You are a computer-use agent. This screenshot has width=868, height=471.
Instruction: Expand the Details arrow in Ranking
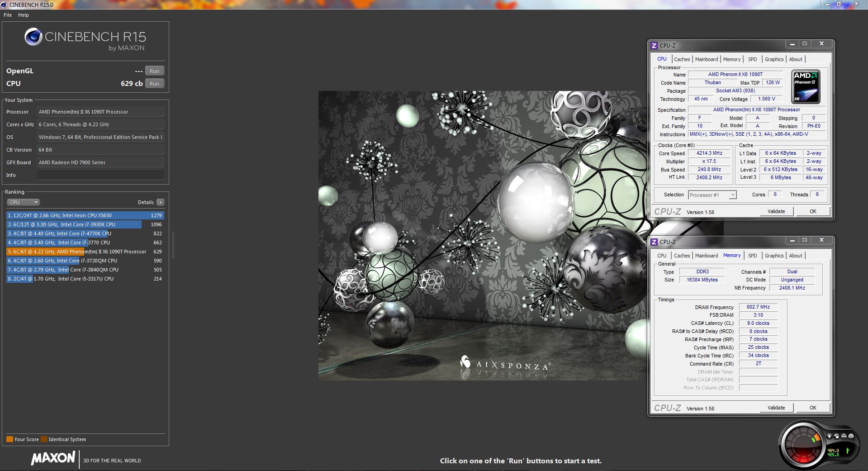[161, 202]
